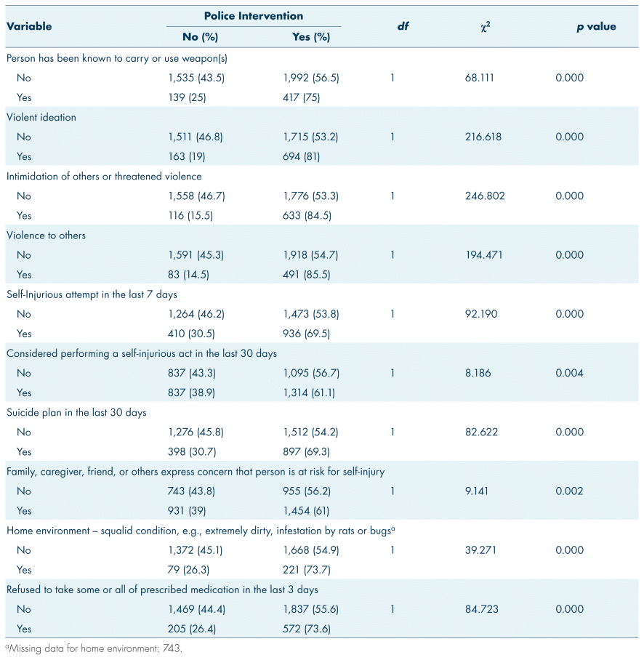Select the Police Intervention header
The image size is (644, 660).
pos(254,16)
